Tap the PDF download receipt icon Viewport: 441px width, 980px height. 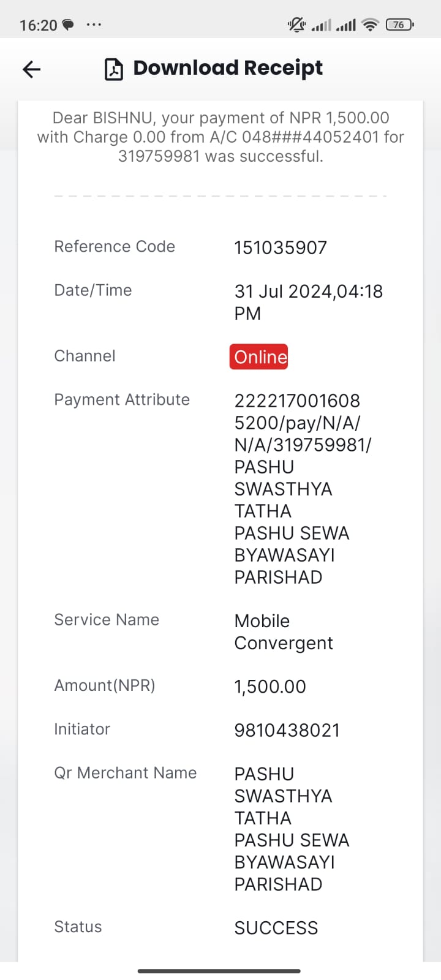pos(114,69)
